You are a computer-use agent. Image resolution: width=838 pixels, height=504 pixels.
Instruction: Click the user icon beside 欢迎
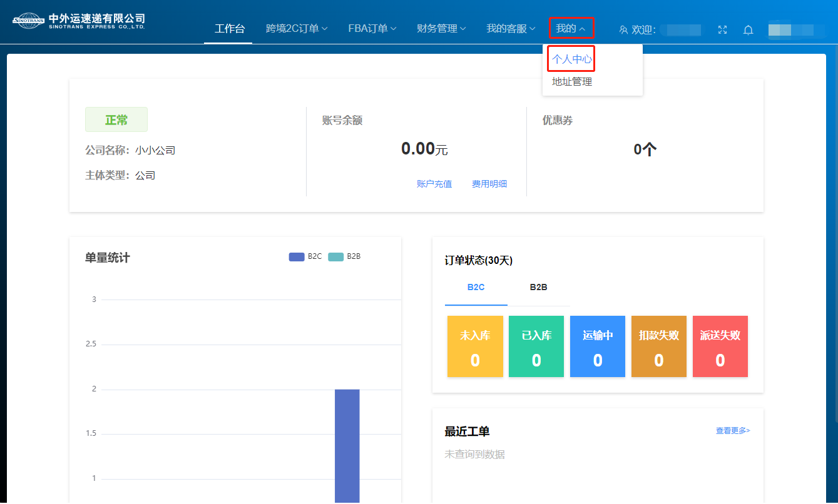click(x=623, y=29)
